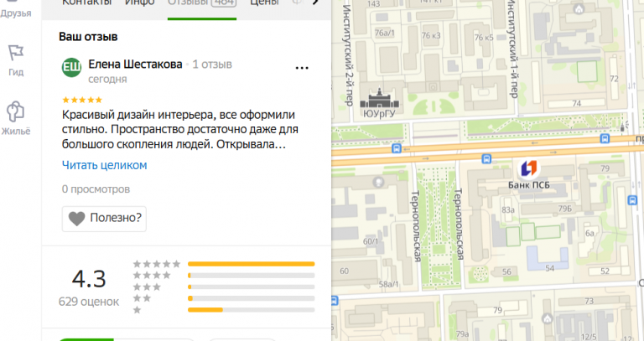
Task: Select the ЮУрГУ university landmark on map
Action: 379,103
